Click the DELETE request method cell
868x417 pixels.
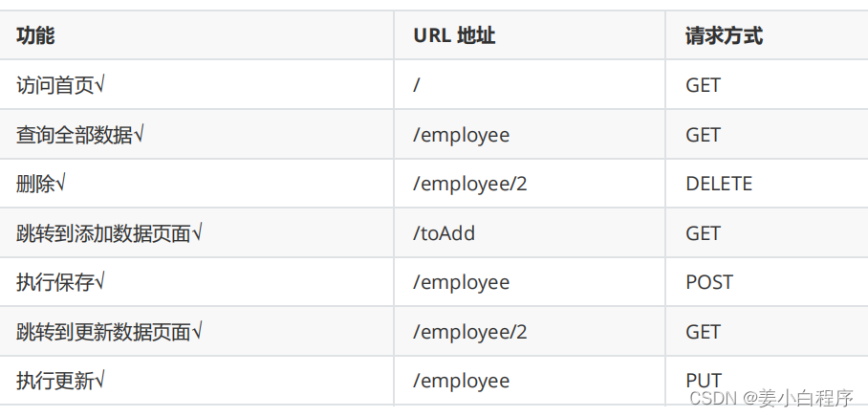tap(719, 184)
